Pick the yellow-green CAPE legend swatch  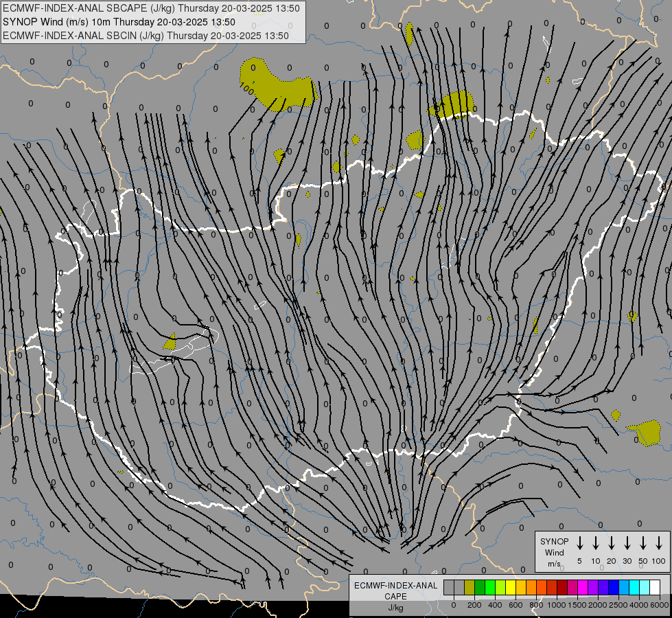pos(500,587)
